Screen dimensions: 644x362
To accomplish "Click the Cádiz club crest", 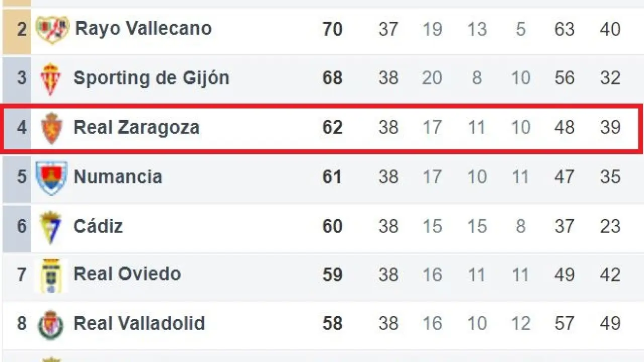I will click(51, 227).
